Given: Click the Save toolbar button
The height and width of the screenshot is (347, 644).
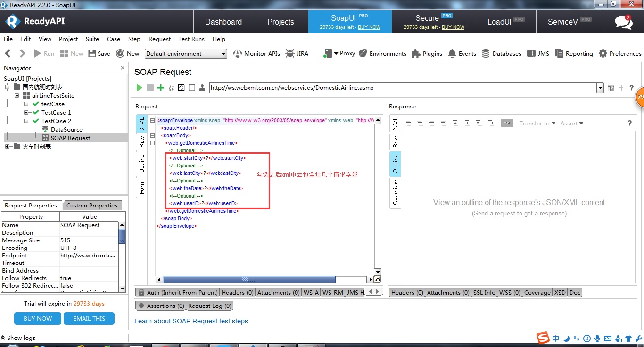Looking at the screenshot, I should pos(99,53).
